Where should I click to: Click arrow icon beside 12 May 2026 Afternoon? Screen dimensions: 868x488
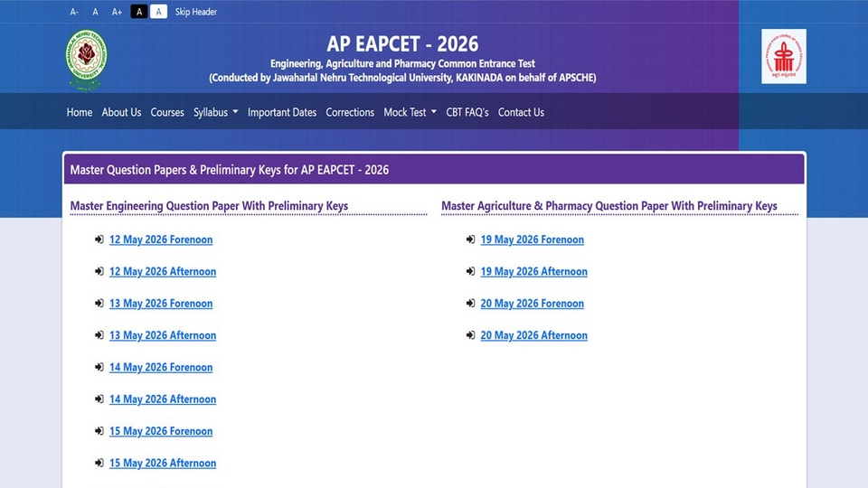pos(99,272)
